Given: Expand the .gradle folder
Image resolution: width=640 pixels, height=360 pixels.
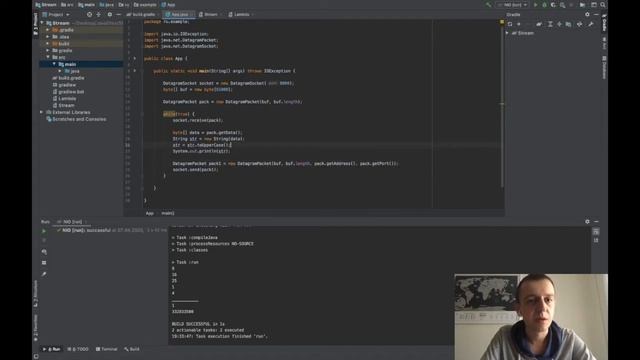Looking at the screenshot, I should coord(48,30).
